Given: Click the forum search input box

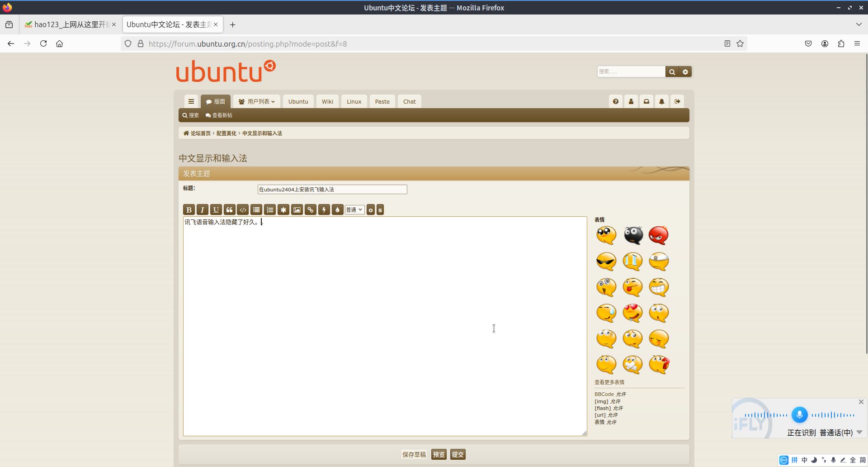Looking at the screenshot, I should coord(631,71).
